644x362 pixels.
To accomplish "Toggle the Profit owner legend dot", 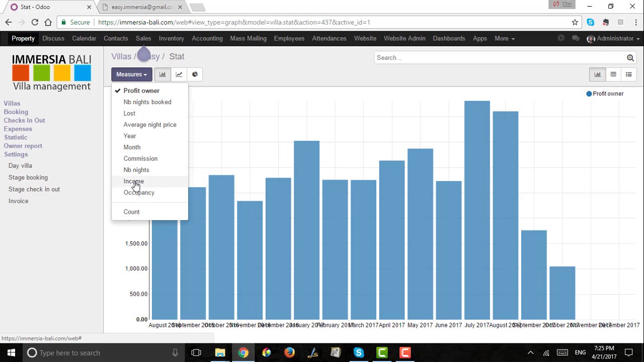I will click(589, 94).
